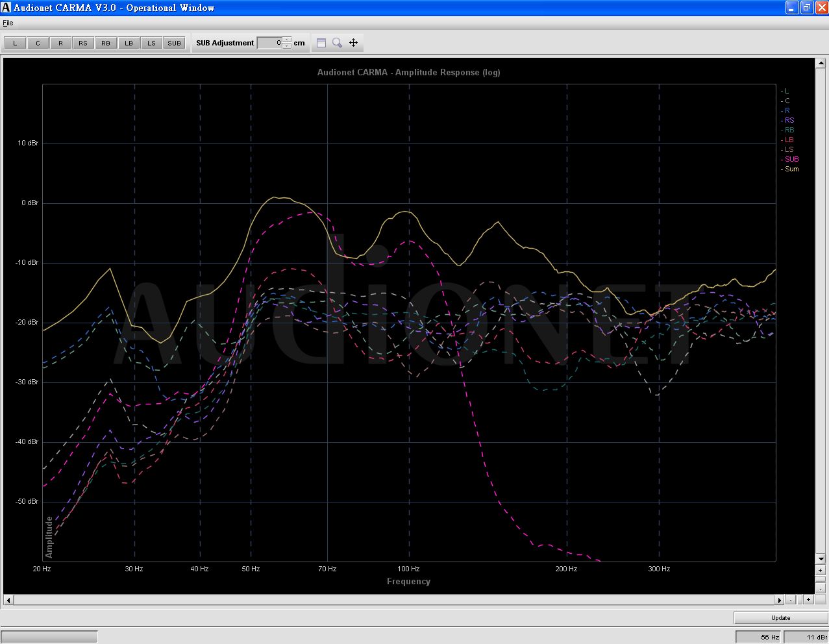
Task: Toggle the R channel button
Action: [x=60, y=43]
